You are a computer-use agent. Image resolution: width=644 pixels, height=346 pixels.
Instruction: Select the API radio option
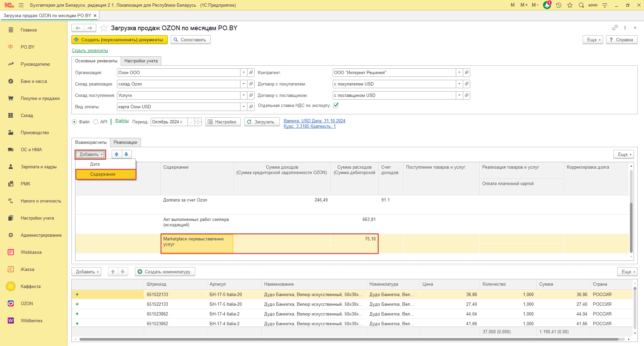coord(96,122)
